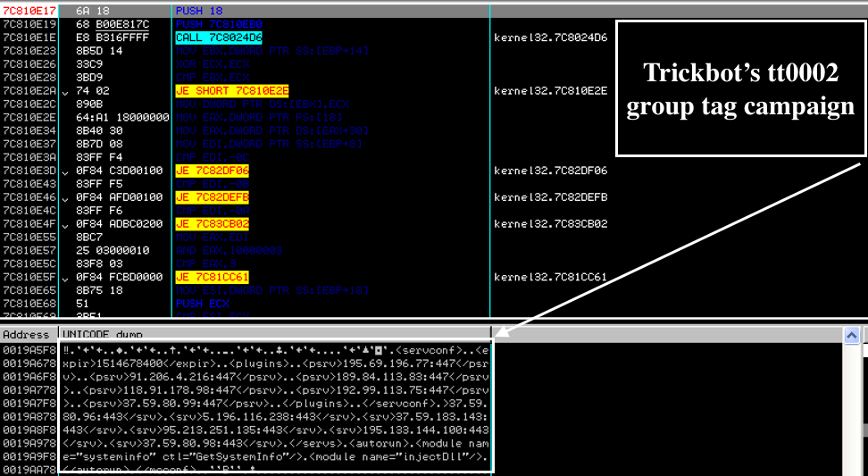868x476 pixels.
Task: Click the jump arrow marker beside address 7C810E46
Action: (64, 196)
